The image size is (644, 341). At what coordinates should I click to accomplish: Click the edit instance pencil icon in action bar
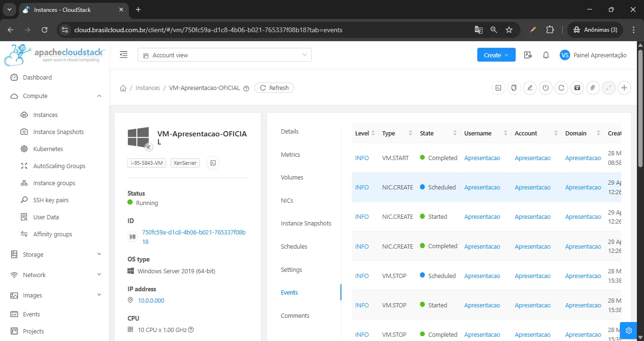click(530, 88)
